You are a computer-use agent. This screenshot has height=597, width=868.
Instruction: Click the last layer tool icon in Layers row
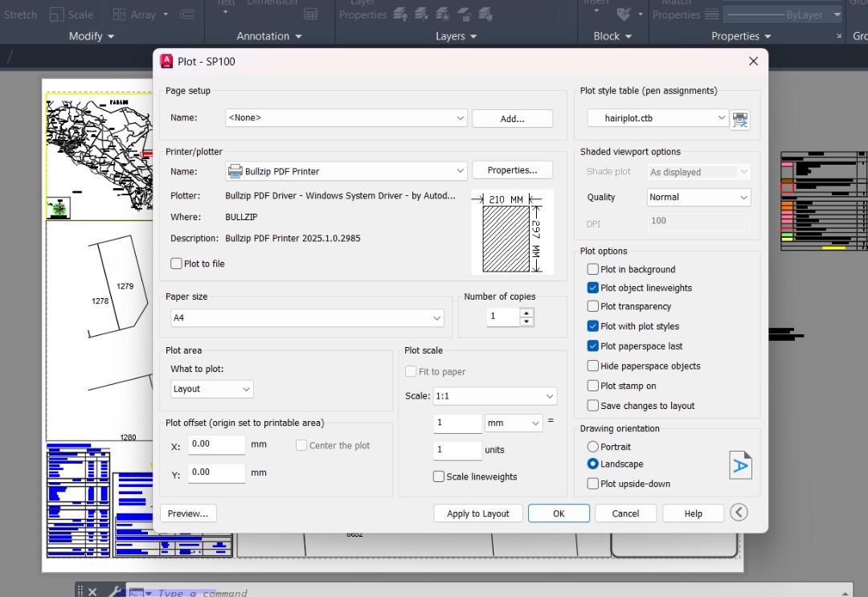click(485, 14)
